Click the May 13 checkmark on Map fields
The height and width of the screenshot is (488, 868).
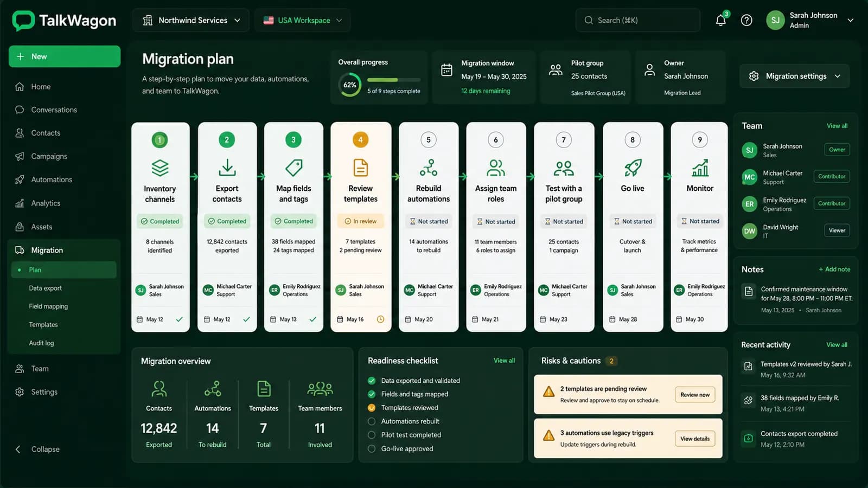[x=313, y=319]
